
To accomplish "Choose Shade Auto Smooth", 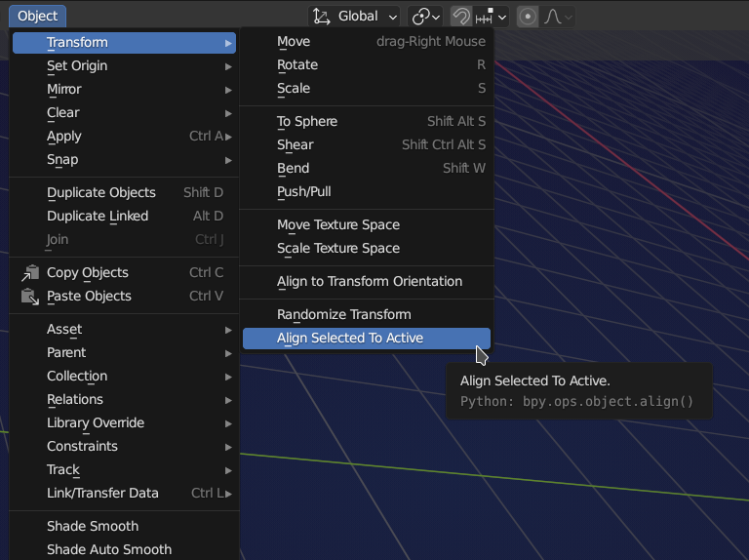I will (124, 549).
